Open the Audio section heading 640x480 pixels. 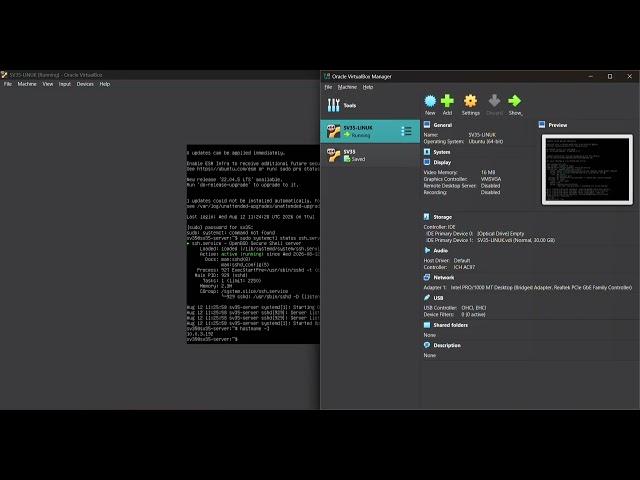tap(440, 251)
